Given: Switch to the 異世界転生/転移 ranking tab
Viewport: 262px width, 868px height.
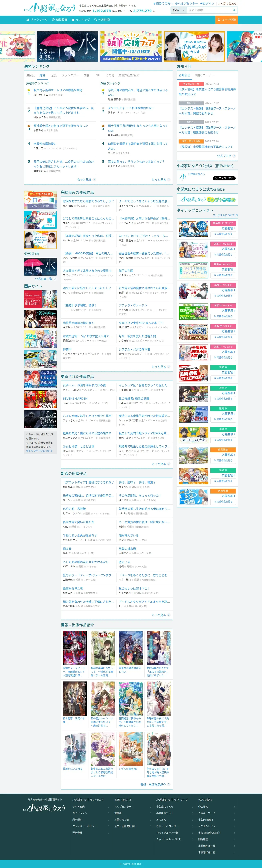Looking at the screenshot, I should coord(129,75).
